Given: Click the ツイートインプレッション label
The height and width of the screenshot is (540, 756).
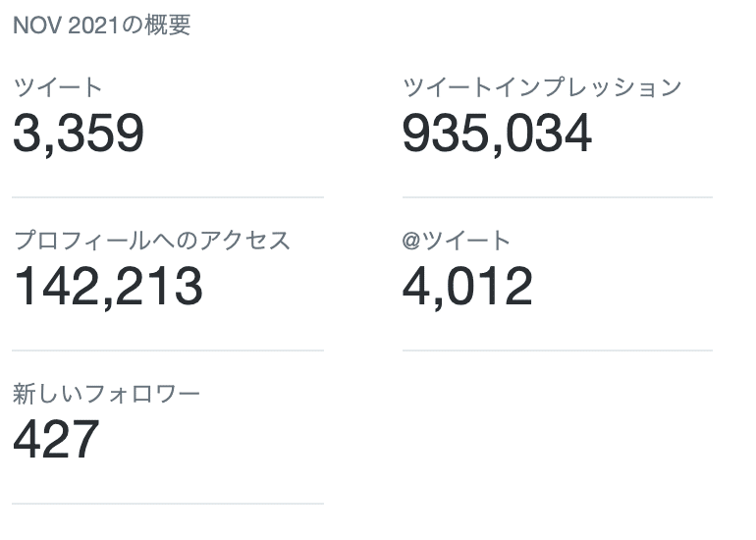Looking at the screenshot, I should click(542, 87).
